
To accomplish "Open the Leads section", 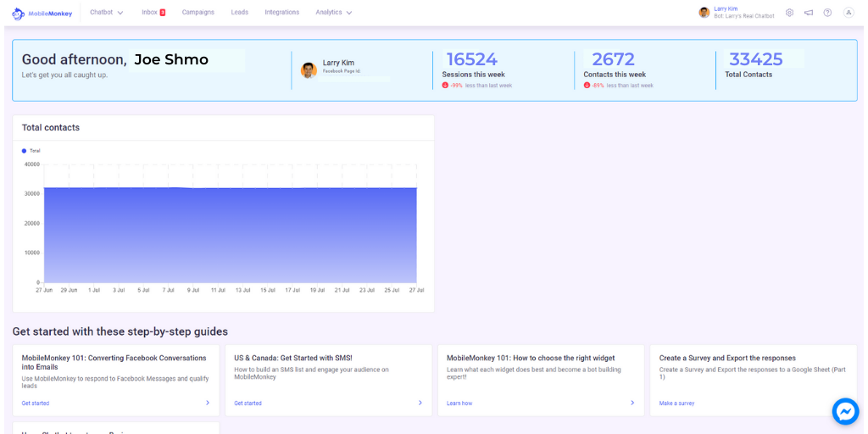I will pyautogui.click(x=240, y=12).
